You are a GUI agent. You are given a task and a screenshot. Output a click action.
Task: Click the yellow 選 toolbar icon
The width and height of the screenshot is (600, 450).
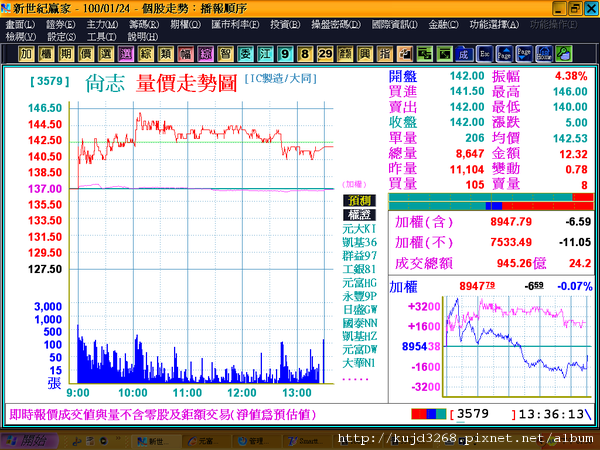point(105,54)
